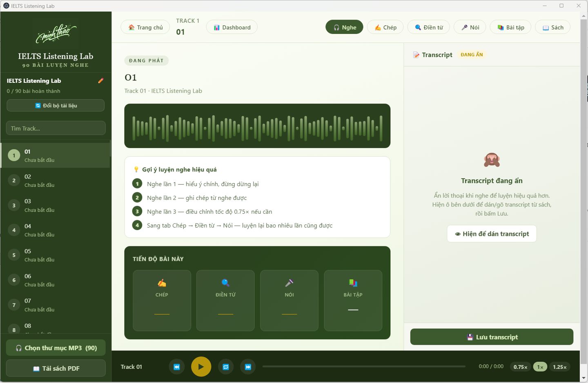
Task: Select track 07 in the sidebar
Action: click(56, 305)
